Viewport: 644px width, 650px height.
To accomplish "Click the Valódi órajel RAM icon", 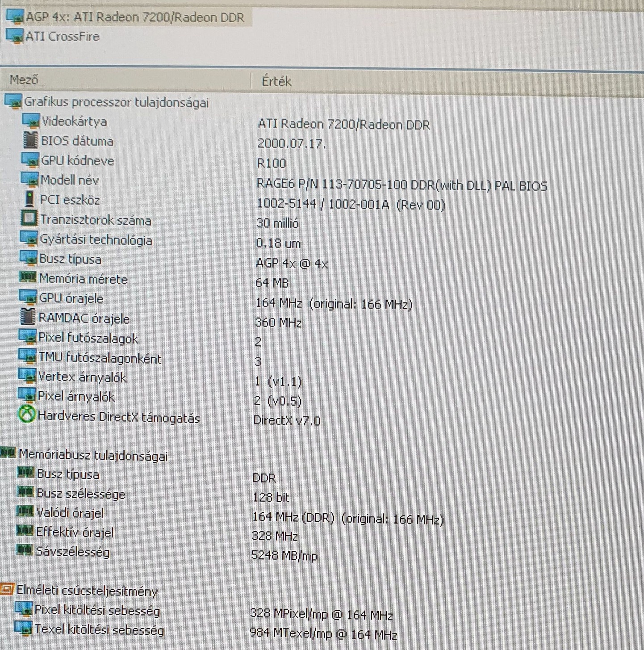I will click(x=25, y=511).
